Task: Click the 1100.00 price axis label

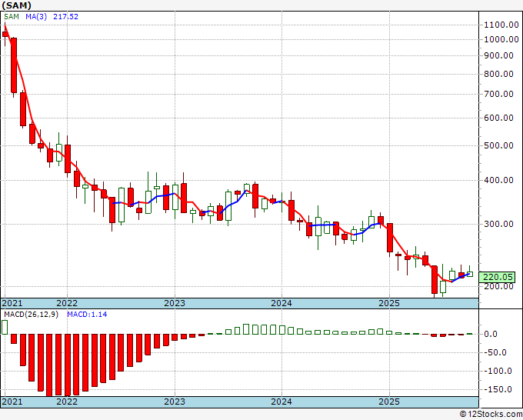Action: pos(501,25)
